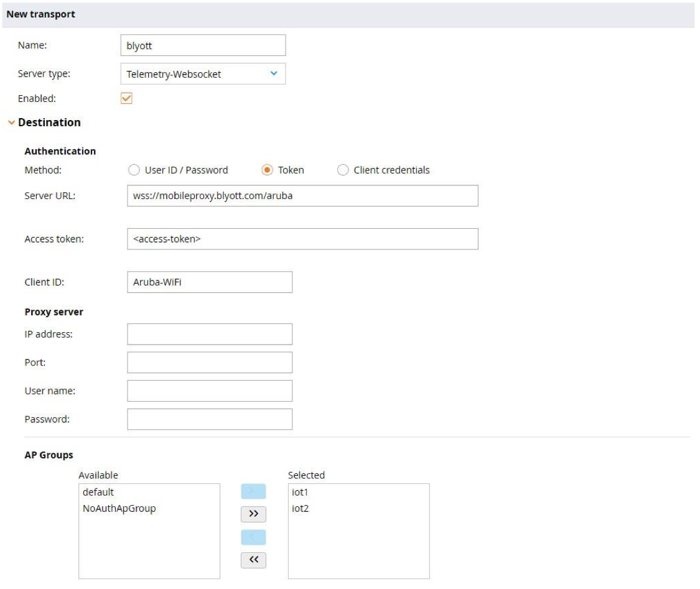
Task: Click the single right arrow move button
Action: [x=253, y=491]
